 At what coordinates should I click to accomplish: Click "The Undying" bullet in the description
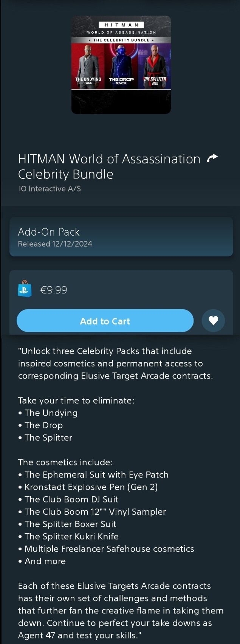pos(51,413)
